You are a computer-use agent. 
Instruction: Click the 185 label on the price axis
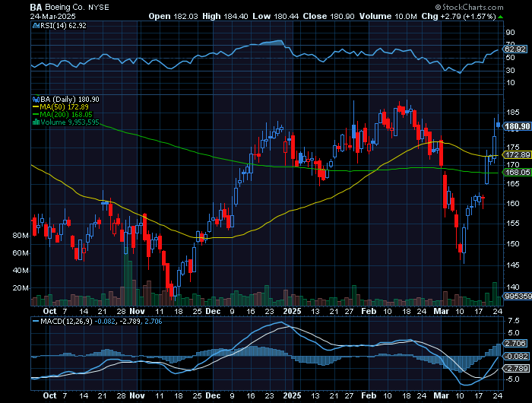(511, 113)
